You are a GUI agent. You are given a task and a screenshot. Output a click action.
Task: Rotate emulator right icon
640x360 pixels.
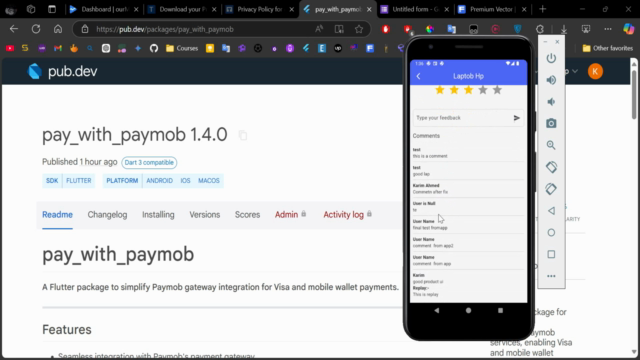coord(551,189)
